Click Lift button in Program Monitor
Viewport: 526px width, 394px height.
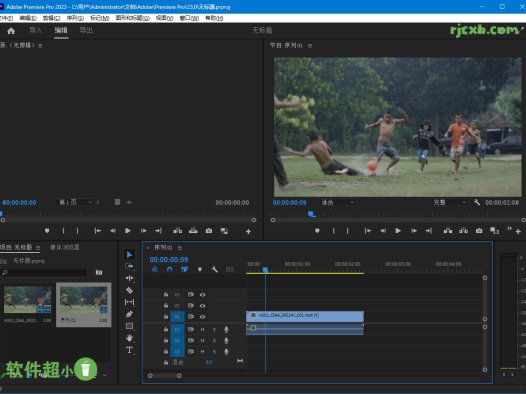click(x=448, y=231)
